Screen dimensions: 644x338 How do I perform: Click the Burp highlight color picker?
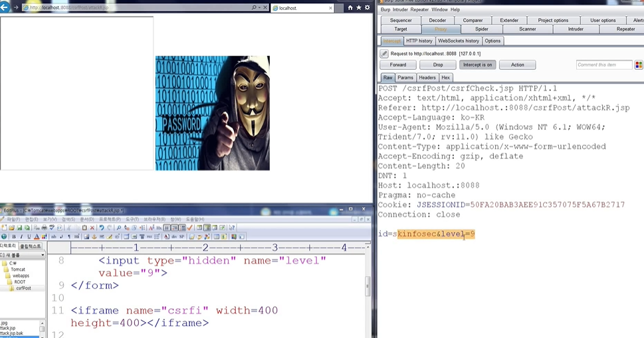point(639,65)
